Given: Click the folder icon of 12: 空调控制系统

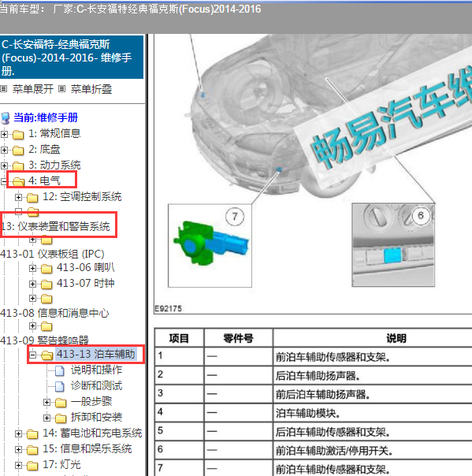Looking at the screenshot, I should pos(32,198).
